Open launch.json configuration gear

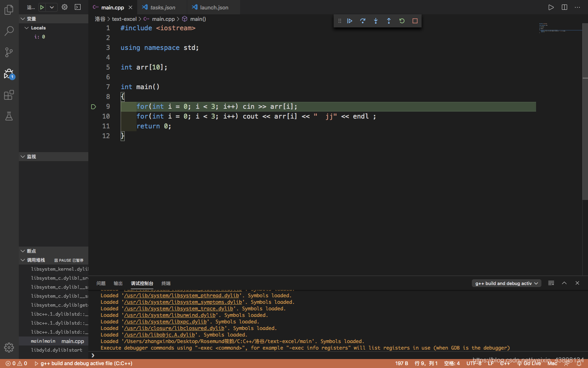click(x=65, y=7)
